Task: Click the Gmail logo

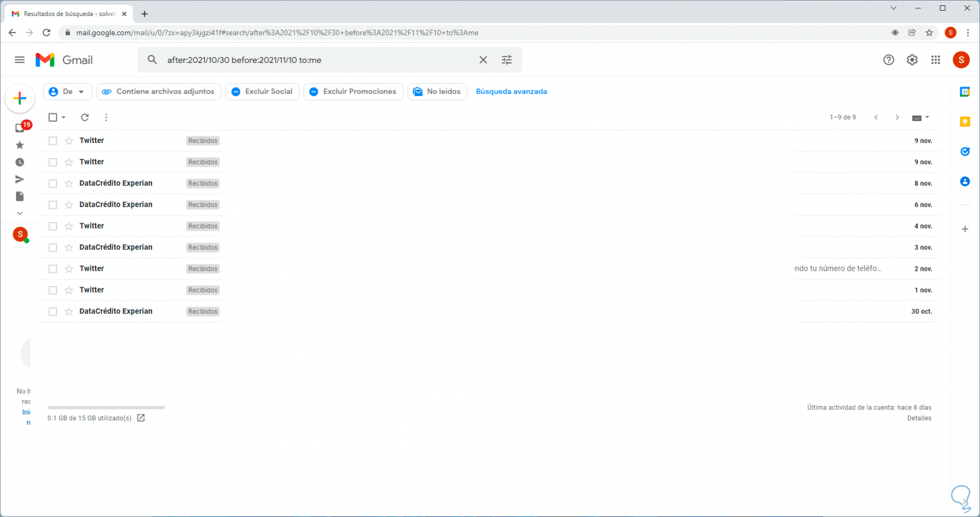Action: point(64,60)
